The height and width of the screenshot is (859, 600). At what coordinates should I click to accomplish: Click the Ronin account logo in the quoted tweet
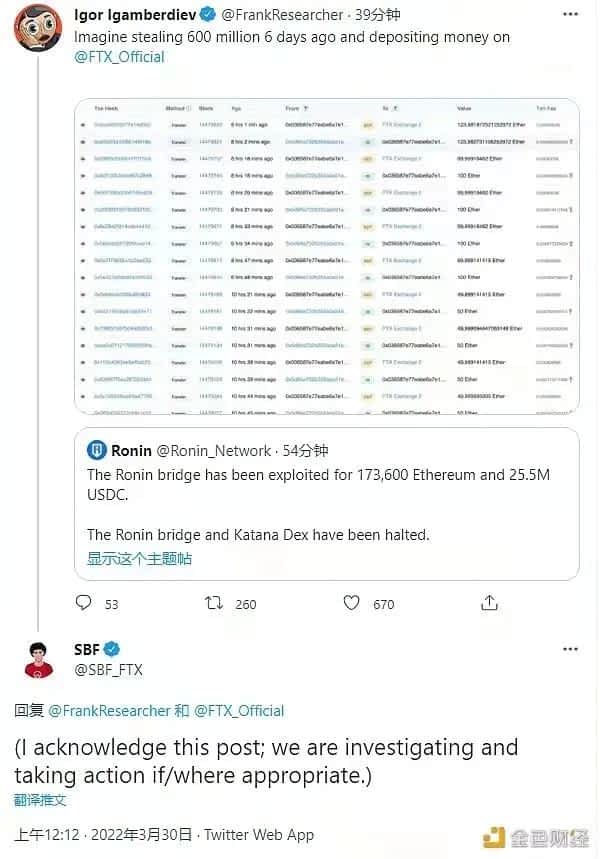(x=97, y=450)
